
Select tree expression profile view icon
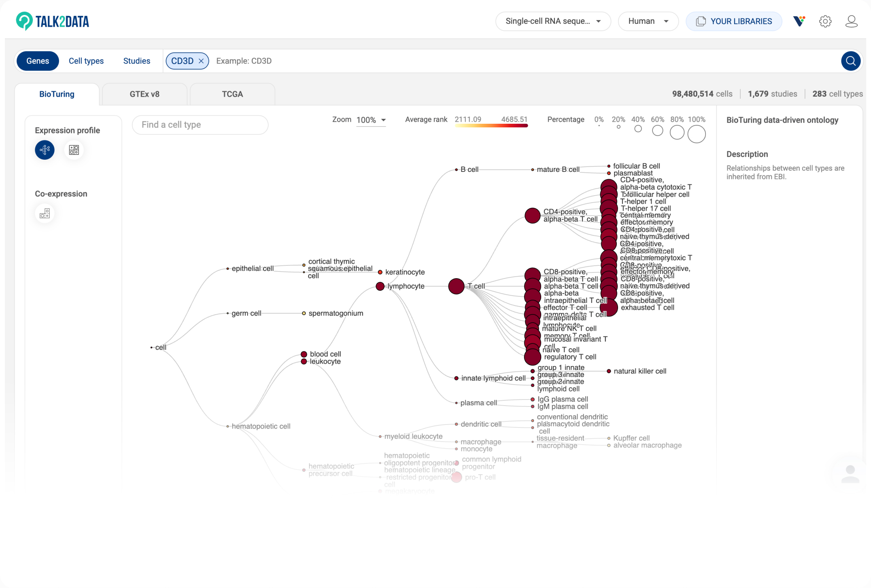tap(45, 150)
